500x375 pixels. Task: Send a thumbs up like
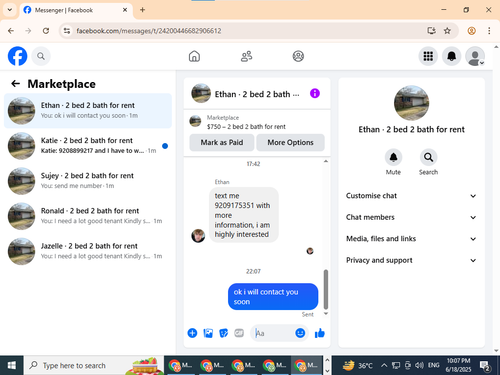320,333
